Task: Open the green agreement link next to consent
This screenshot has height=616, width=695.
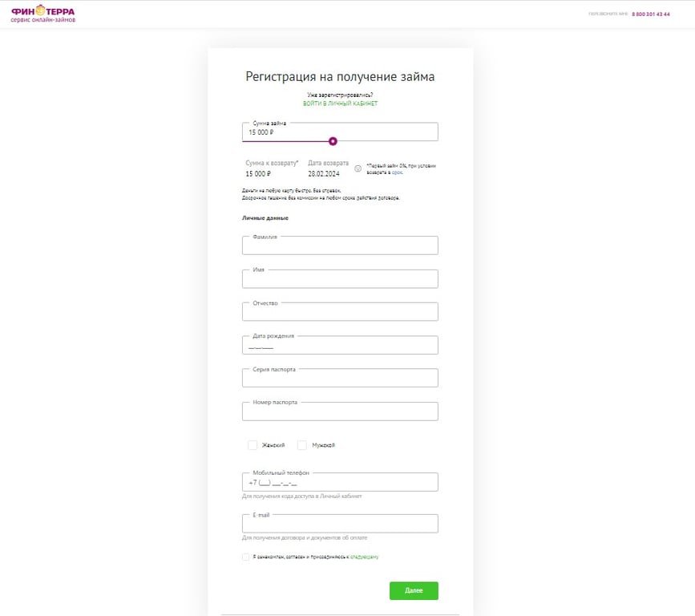Action: 364,557
